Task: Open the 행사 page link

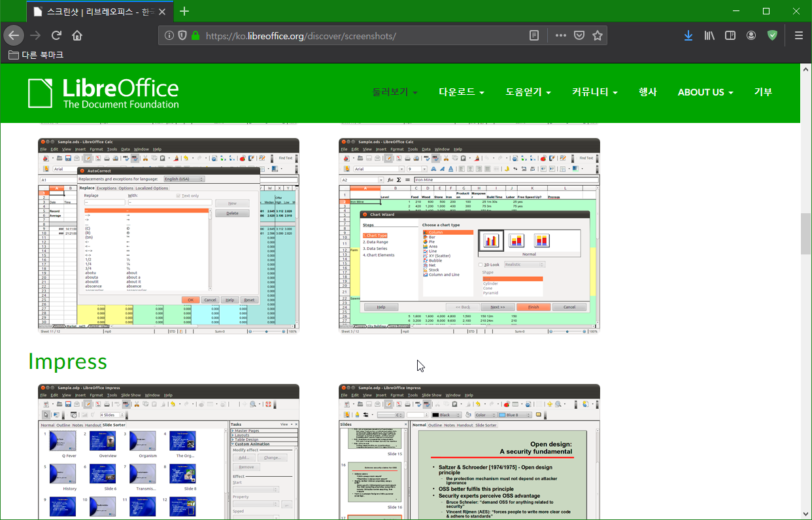Action: point(648,92)
